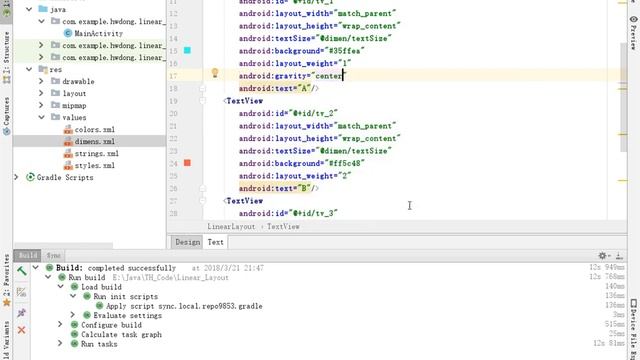Click the colors.xml file icon
640x360 pixels.
[x=68, y=129]
